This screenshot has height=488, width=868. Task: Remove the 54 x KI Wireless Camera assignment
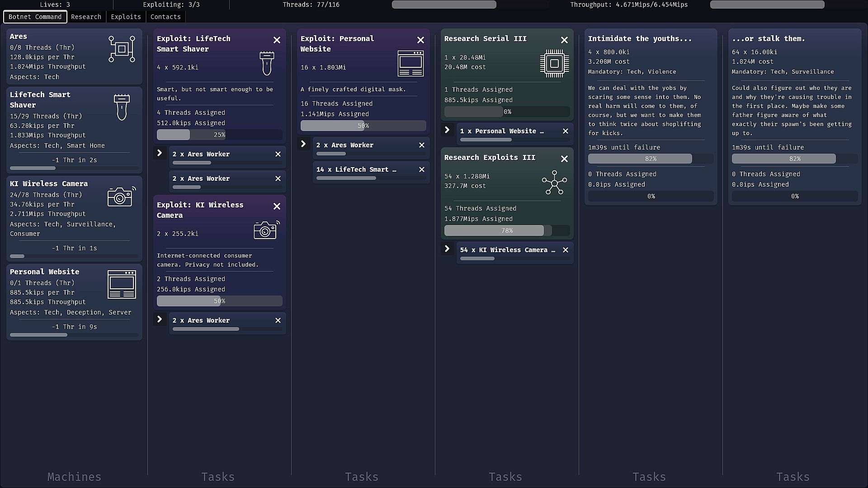click(x=566, y=250)
